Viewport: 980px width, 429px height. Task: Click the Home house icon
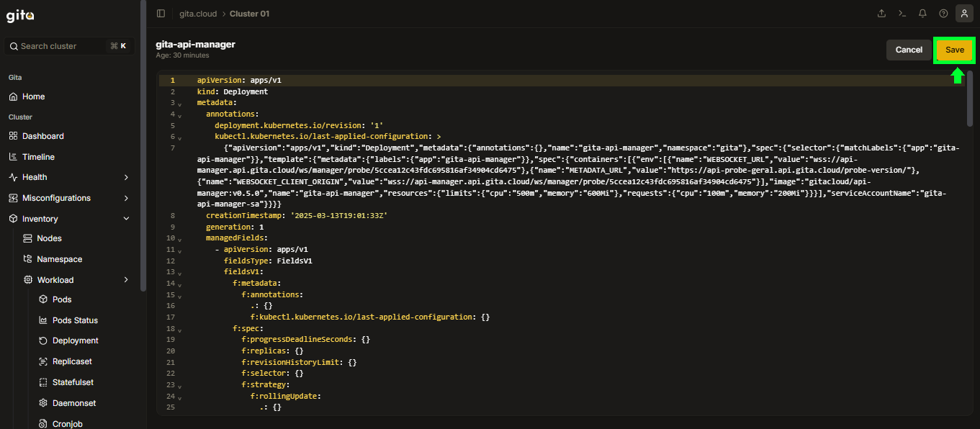point(13,96)
